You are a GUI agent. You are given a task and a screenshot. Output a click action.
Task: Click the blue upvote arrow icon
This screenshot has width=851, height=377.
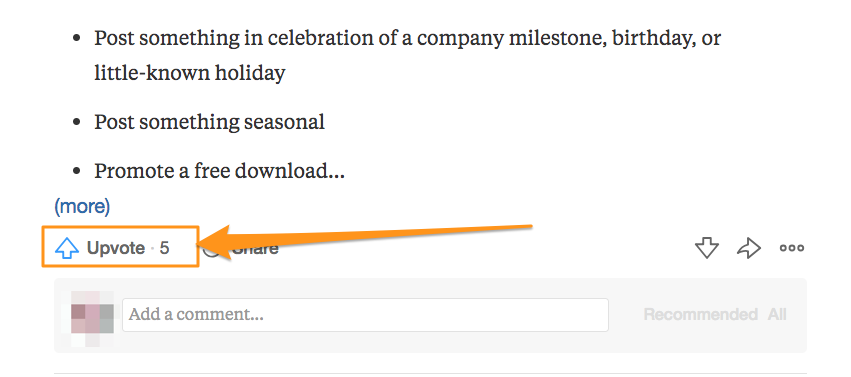(67, 248)
